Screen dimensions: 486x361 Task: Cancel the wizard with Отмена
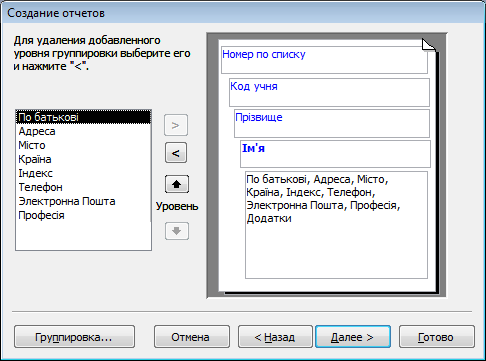(192, 337)
